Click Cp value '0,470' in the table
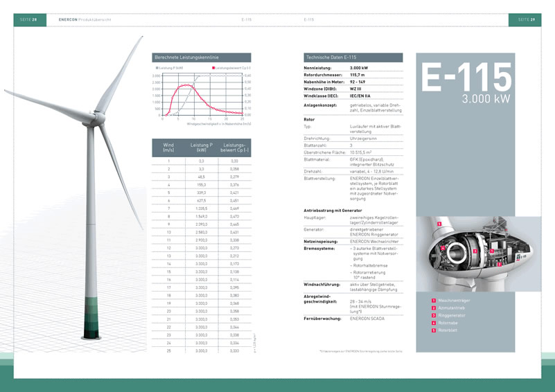555x392 pixels. coord(234,217)
